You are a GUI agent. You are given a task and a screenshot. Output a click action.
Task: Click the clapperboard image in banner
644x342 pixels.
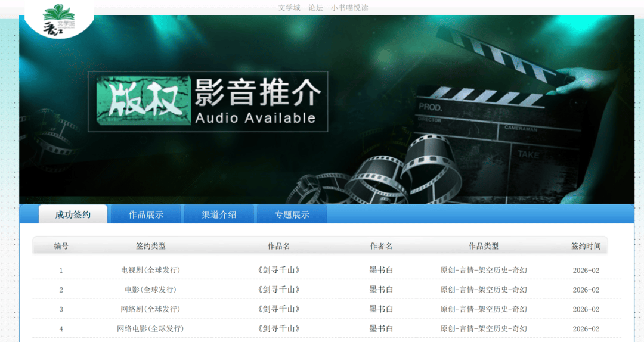pos(495,119)
